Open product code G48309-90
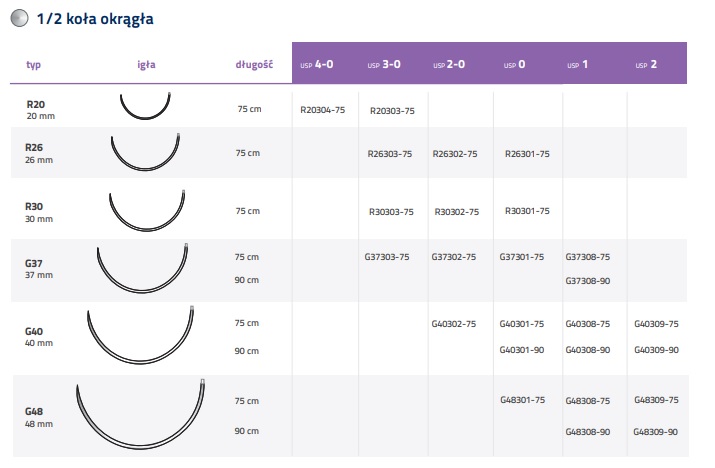Viewport: 715px width, 468px height. tap(656, 431)
